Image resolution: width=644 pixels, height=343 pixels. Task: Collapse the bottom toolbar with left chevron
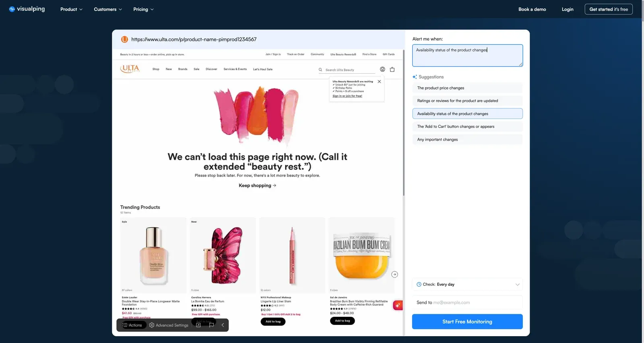point(223,325)
